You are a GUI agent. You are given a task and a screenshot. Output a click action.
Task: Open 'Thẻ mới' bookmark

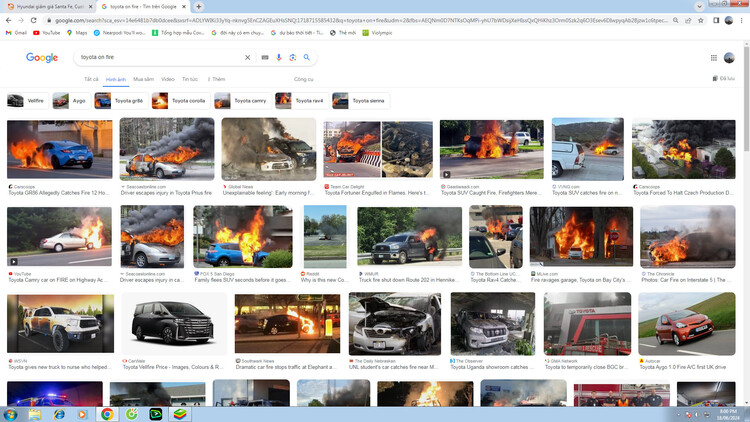(x=343, y=33)
